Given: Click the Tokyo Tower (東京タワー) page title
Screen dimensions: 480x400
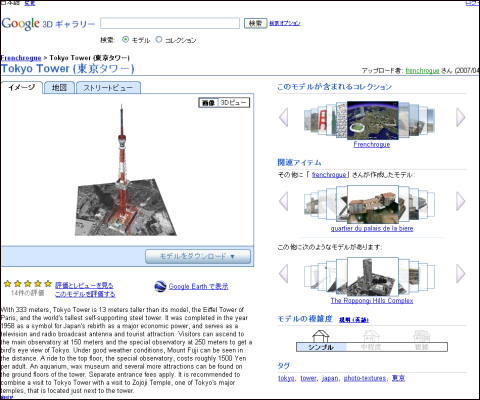Looking at the screenshot, I should (x=68, y=69).
